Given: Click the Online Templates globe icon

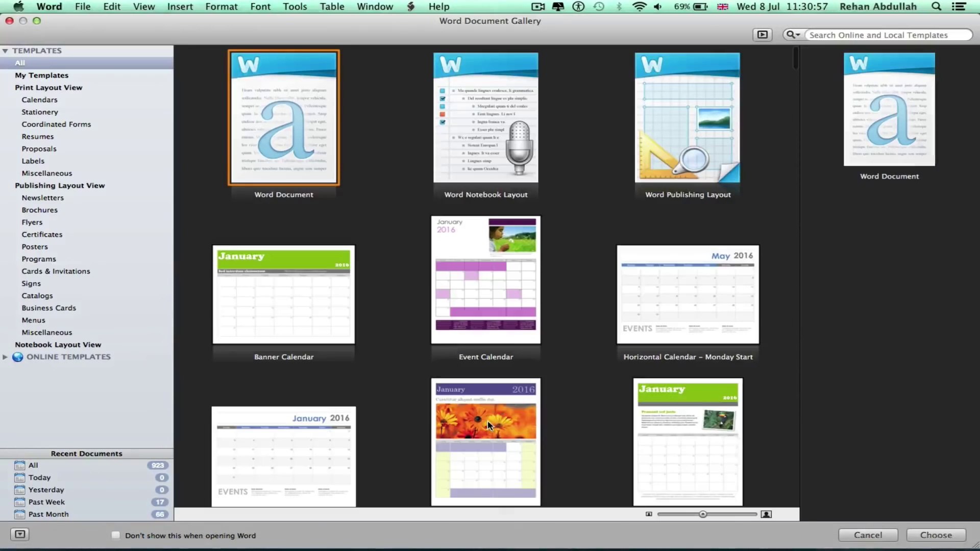Looking at the screenshot, I should coord(18,357).
